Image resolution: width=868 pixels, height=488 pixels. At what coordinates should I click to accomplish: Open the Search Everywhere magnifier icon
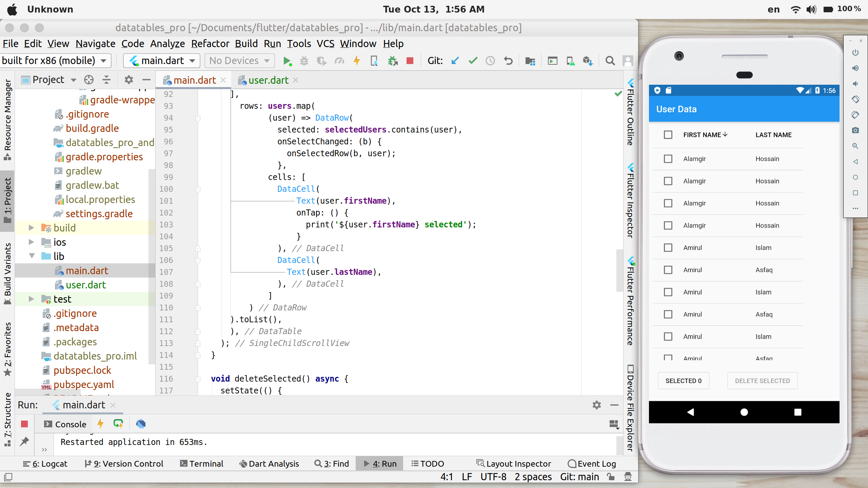[610, 61]
